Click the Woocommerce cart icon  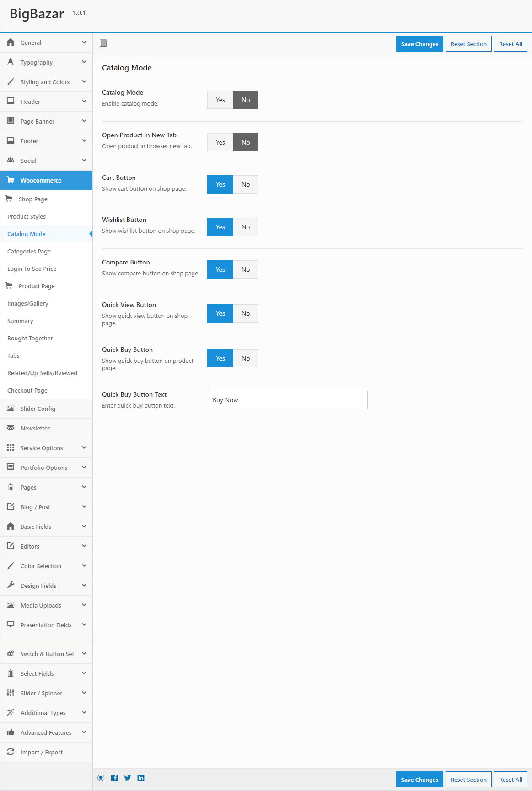click(11, 180)
